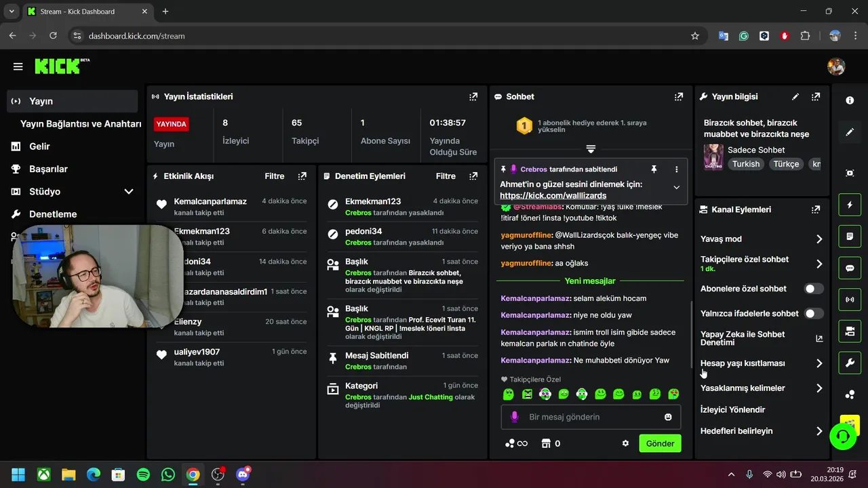Screen dimensions: 868x488
Task: Open Yasaklanmış kelimeler options arrow
Action: [819, 388]
